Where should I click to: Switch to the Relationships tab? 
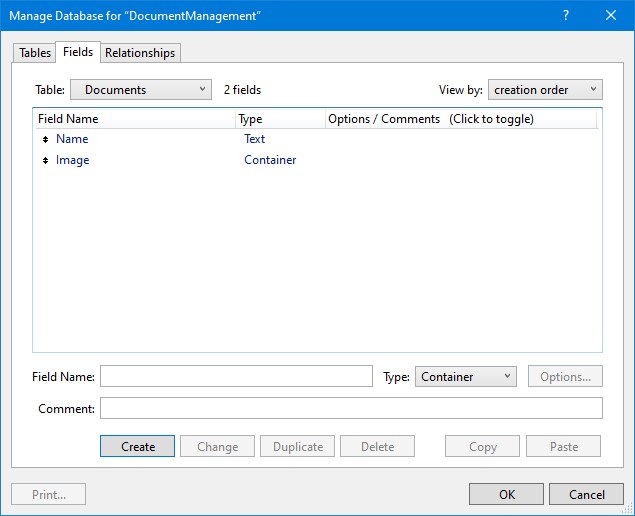pyautogui.click(x=140, y=53)
